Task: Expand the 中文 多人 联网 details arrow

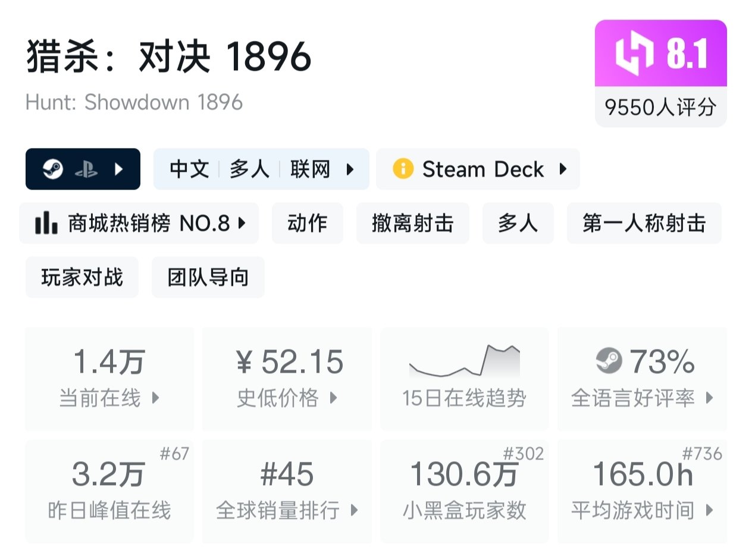Action: pyautogui.click(x=350, y=169)
